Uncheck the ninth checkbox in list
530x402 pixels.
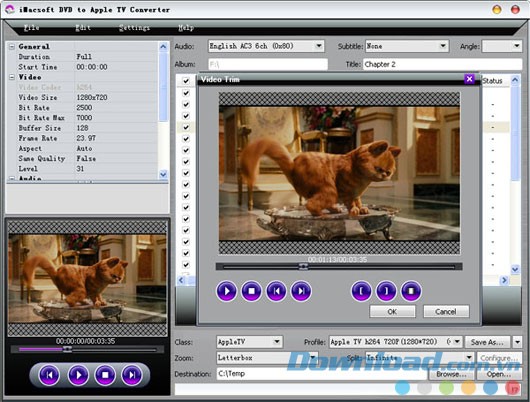(186, 173)
